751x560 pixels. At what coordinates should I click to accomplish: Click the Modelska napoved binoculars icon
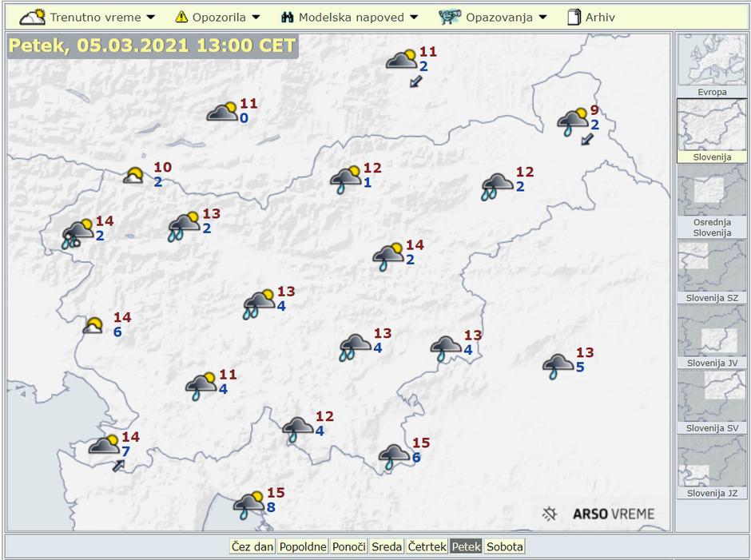pyautogui.click(x=288, y=17)
